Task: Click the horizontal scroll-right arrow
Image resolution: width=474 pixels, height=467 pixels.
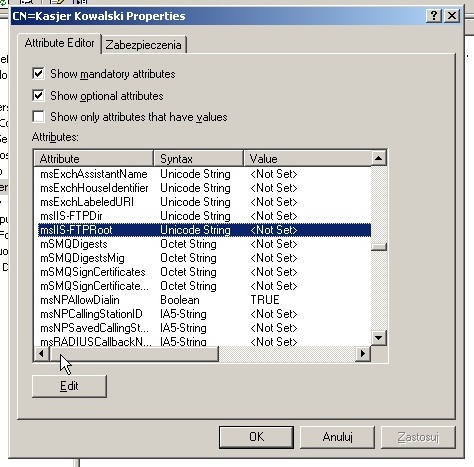Action: pos(363,353)
